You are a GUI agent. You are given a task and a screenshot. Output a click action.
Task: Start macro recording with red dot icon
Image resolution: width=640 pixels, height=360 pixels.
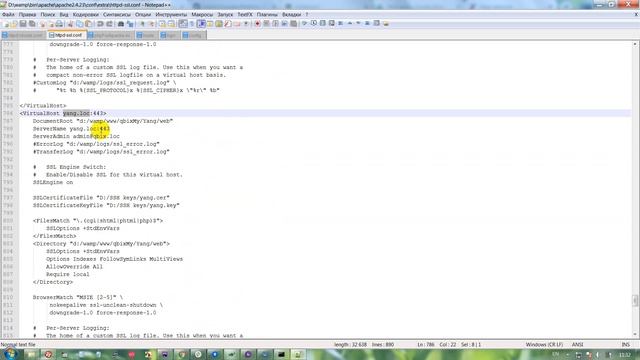(257, 24)
